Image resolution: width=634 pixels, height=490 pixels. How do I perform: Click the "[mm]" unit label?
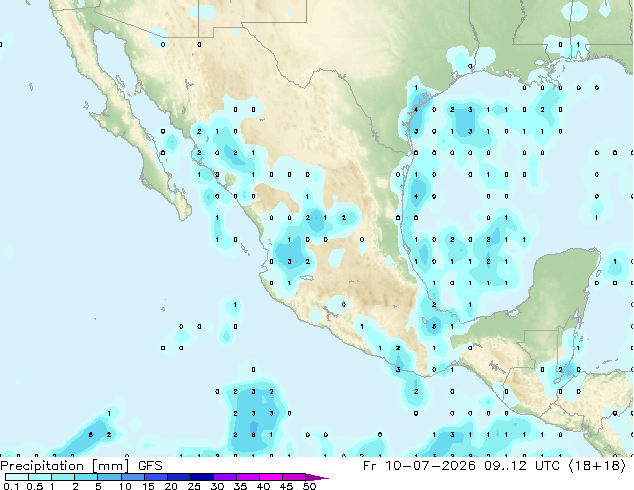[110, 466]
